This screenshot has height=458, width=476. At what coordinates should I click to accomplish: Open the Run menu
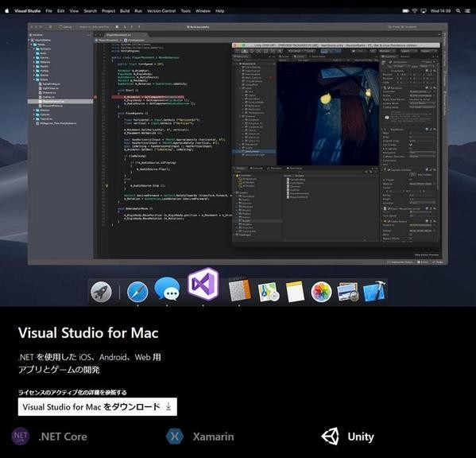[138, 11]
